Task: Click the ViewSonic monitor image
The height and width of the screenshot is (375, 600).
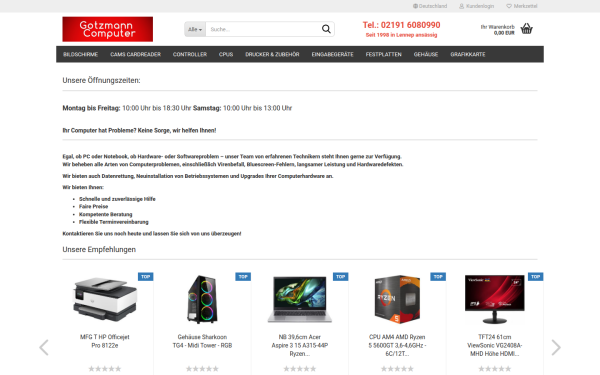Action: coord(495,299)
